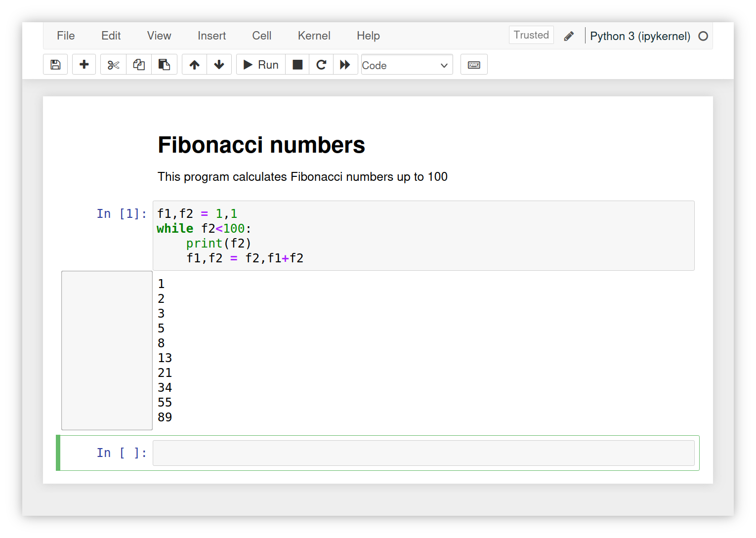Copy selected cells using the copy icon

point(139,65)
